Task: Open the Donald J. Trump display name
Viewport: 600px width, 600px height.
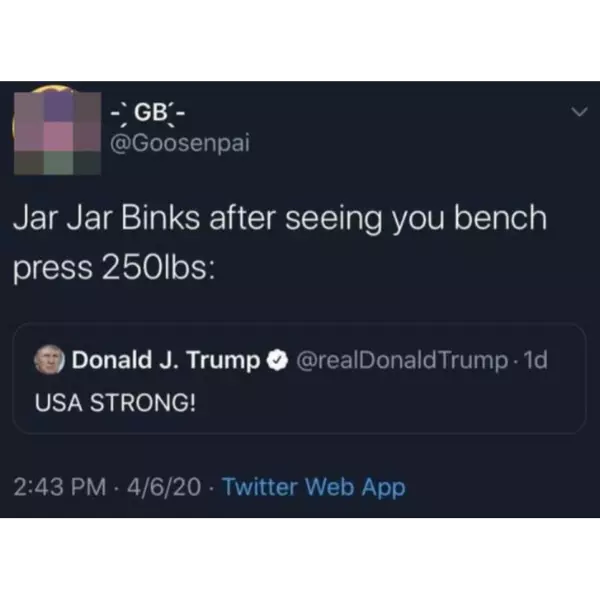Action: tap(166, 360)
